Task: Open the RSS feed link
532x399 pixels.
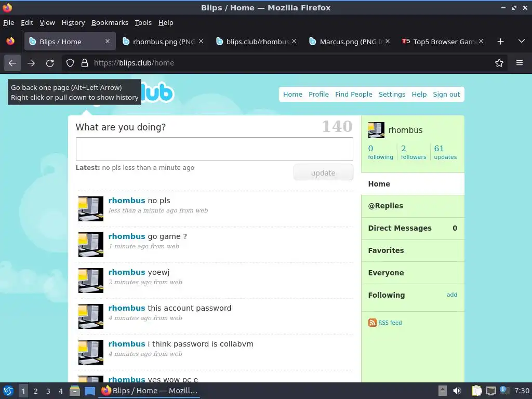Action: [390, 323]
